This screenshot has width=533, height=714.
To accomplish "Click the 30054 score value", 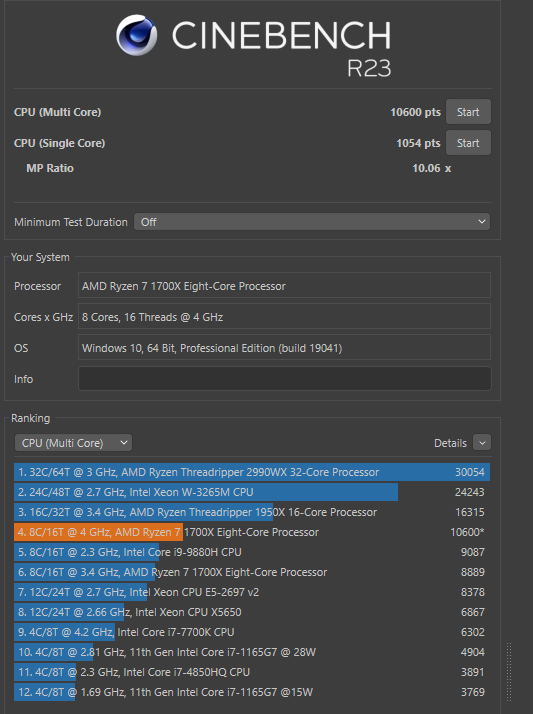I will (x=470, y=472).
